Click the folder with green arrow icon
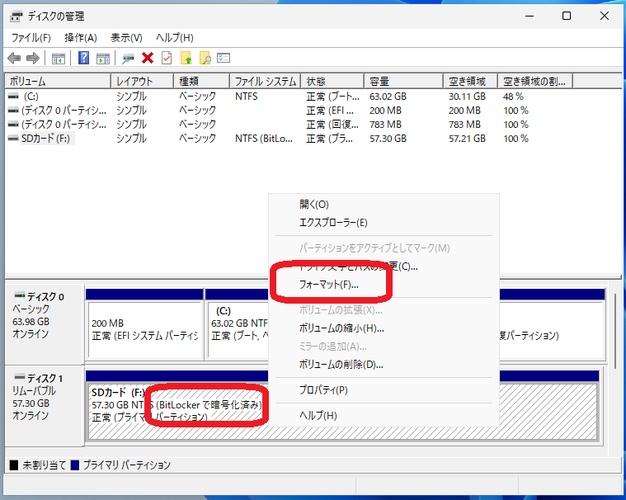The width and height of the screenshot is (626, 500). 186,58
